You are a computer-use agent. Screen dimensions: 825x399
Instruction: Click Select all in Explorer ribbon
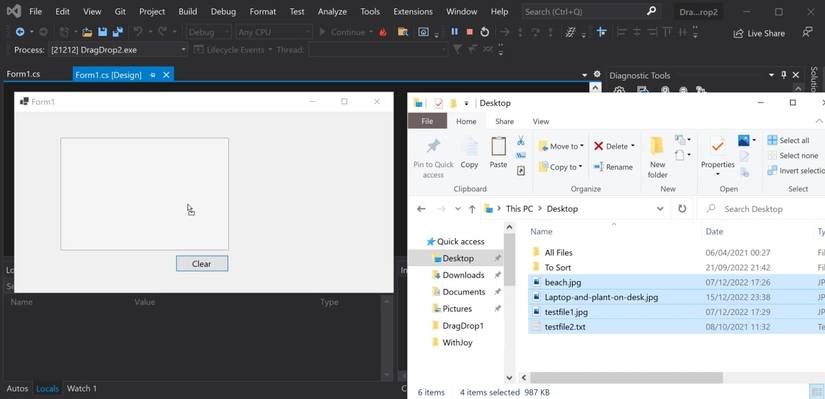click(788, 141)
